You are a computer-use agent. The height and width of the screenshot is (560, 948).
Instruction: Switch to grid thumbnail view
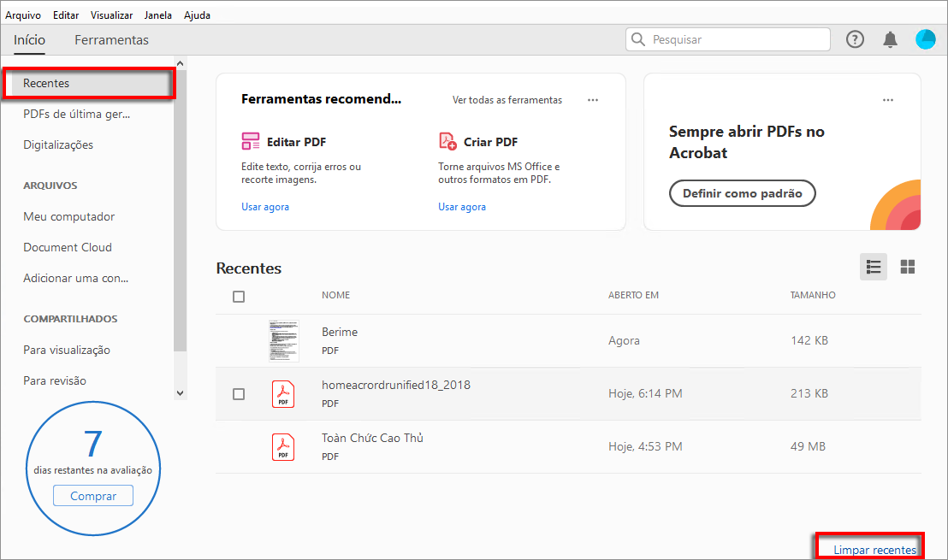click(x=908, y=267)
